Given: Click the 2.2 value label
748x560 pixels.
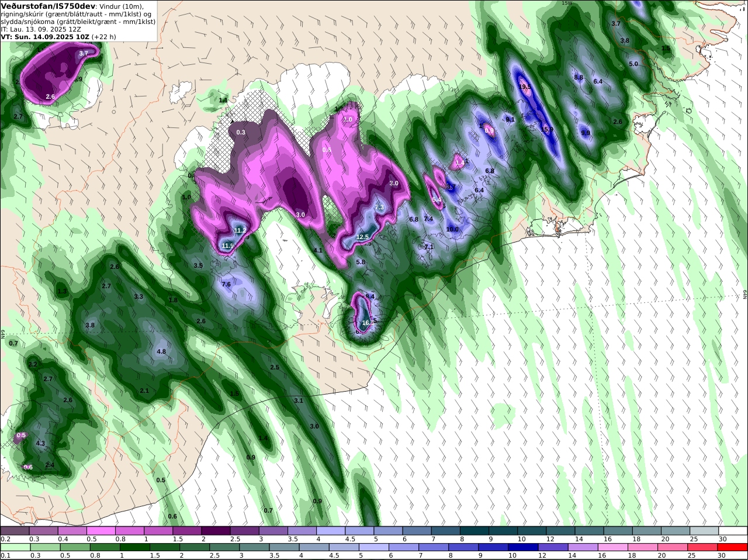Looking at the screenshot, I should pyautogui.click(x=33, y=364).
